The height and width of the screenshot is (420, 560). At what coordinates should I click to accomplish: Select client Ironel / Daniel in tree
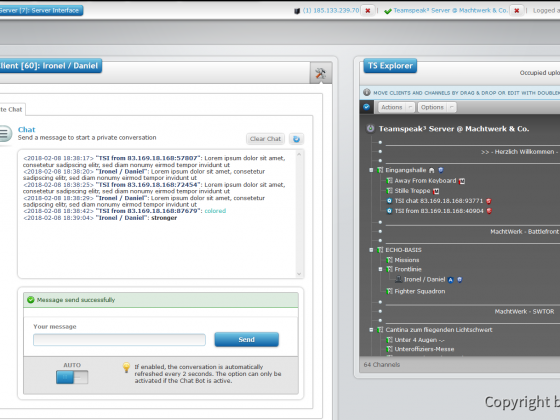point(424,279)
